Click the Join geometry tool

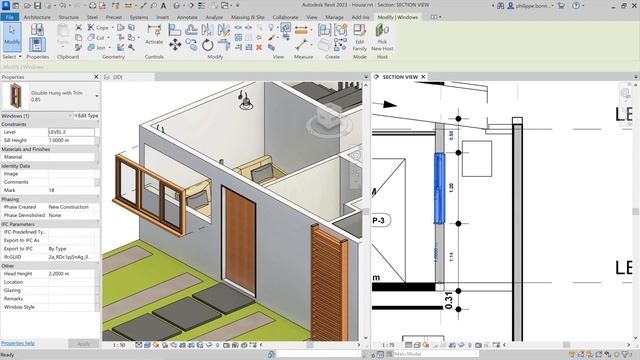[x=97, y=48]
